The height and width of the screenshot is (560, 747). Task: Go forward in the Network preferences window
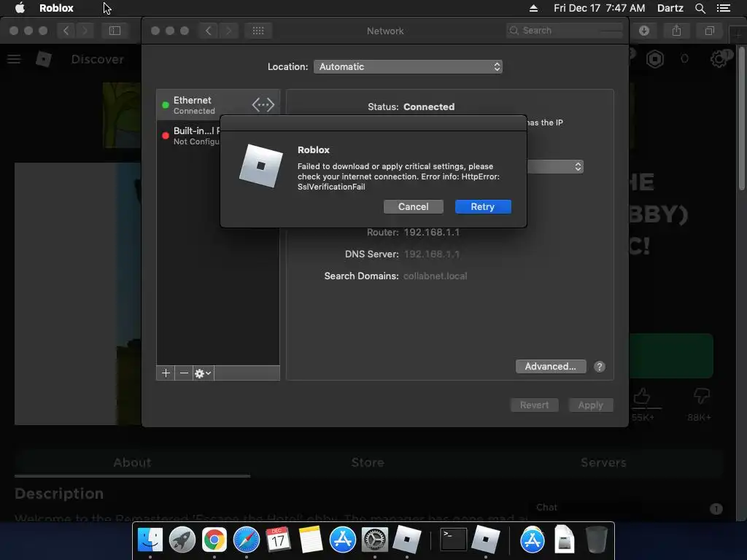click(228, 31)
